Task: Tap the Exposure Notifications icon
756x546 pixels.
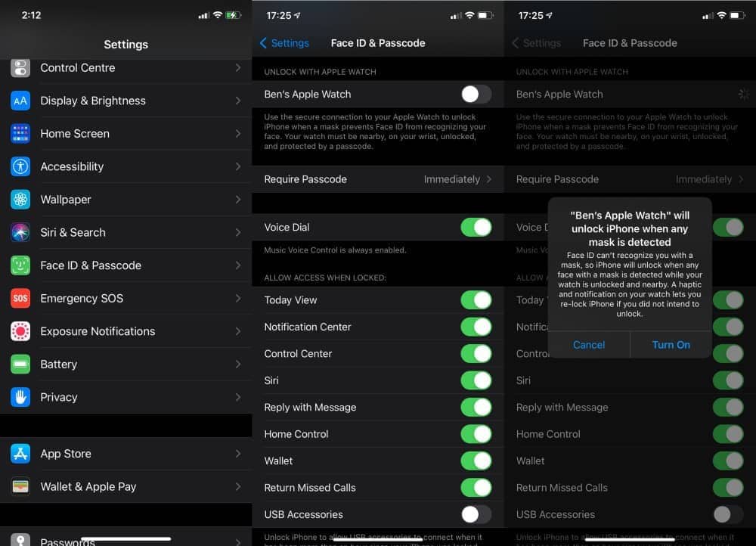Action: 20,331
